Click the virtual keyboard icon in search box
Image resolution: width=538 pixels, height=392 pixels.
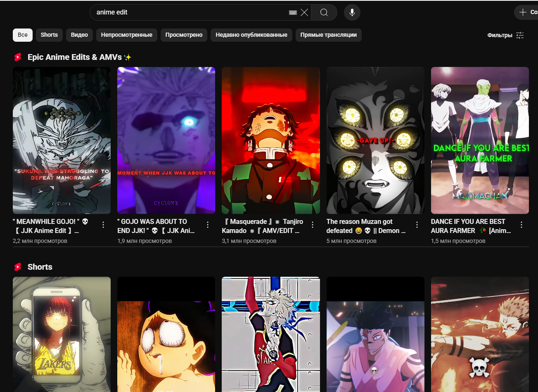tap(293, 12)
